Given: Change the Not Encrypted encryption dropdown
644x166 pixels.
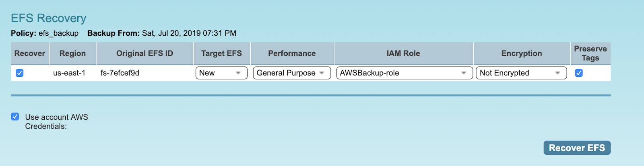Looking at the screenshot, I should 521,73.
